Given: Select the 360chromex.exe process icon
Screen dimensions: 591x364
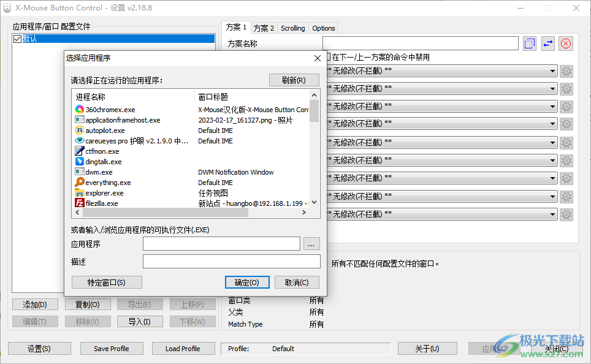Looking at the screenshot, I should coord(79,109).
